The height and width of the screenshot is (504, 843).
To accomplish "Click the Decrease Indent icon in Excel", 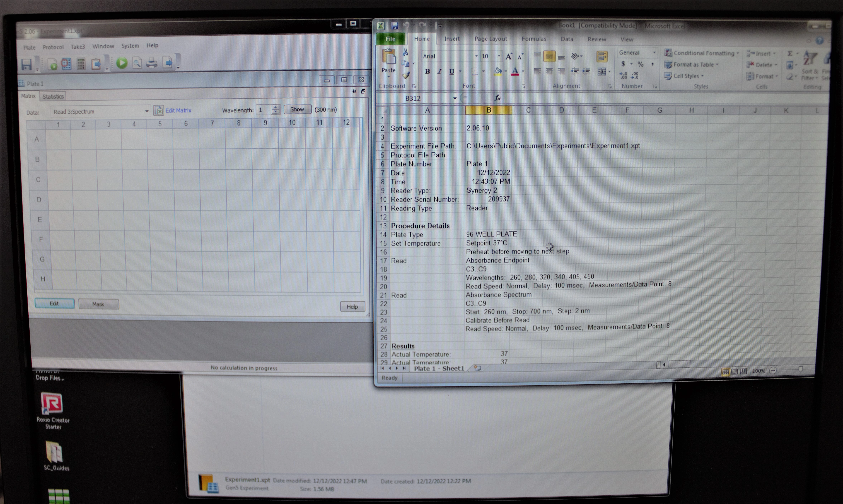I will pyautogui.click(x=574, y=72).
